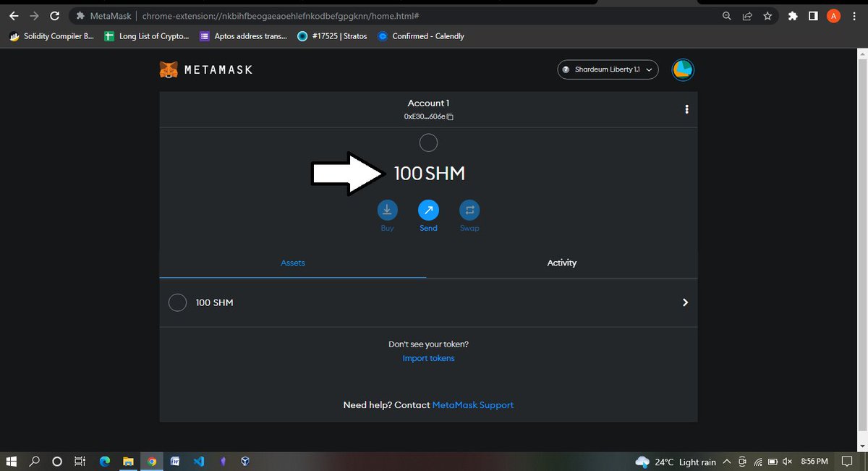The height and width of the screenshot is (471, 868).
Task: Open the 100 SHM asset row
Action: pos(428,302)
